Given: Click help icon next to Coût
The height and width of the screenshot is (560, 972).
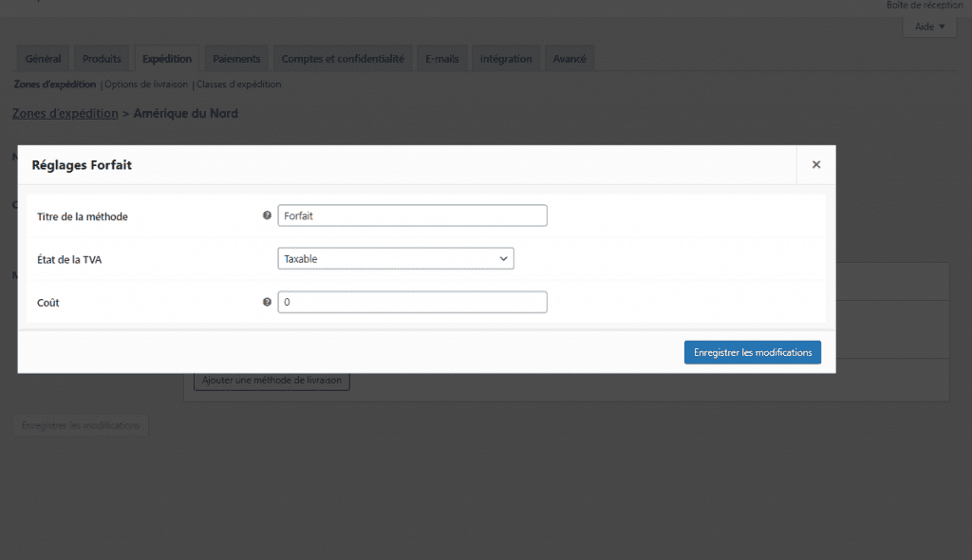Looking at the screenshot, I should (267, 302).
